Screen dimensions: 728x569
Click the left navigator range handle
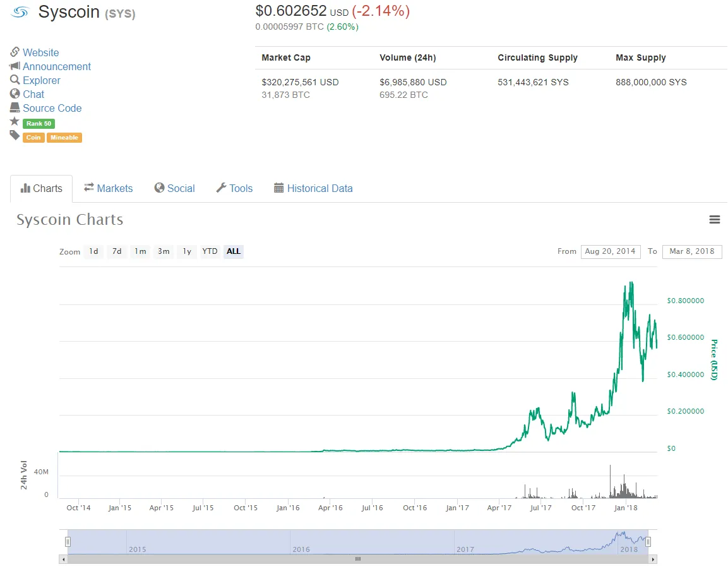click(x=68, y=542)
